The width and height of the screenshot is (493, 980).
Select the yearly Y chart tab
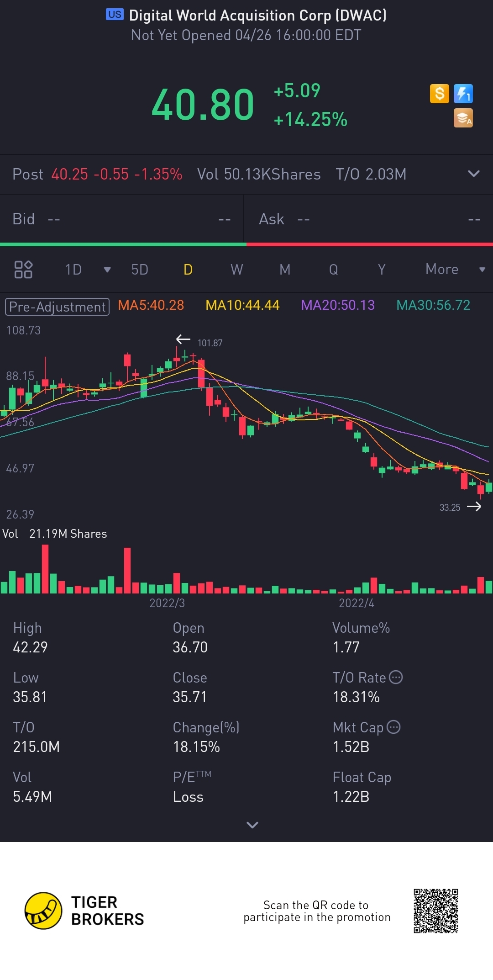(x=382, y=270)
